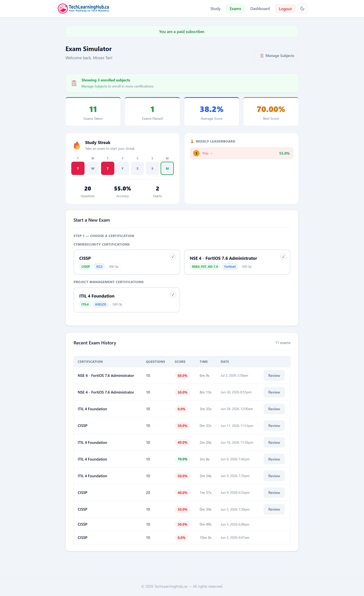Viewport: 364px width, 596px height.
Task: Review the Jun 5, 2026 7:30pm exam
Action: (x=274, y=509)
